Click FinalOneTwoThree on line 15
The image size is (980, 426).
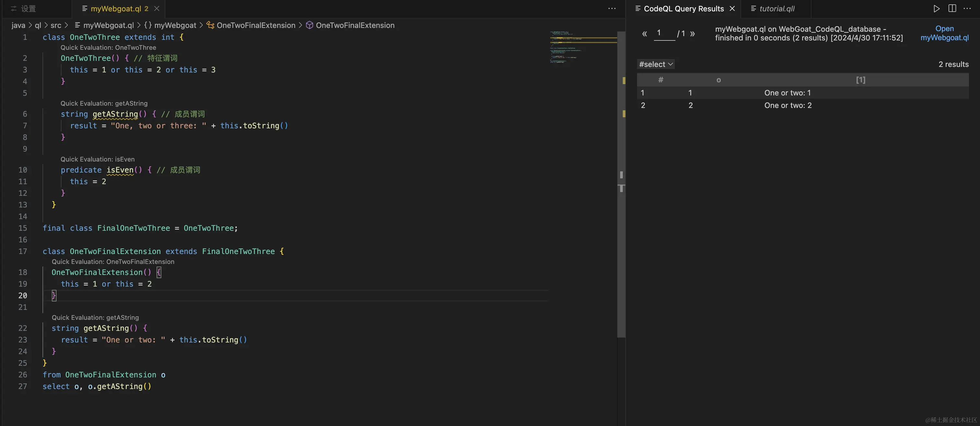134,228
